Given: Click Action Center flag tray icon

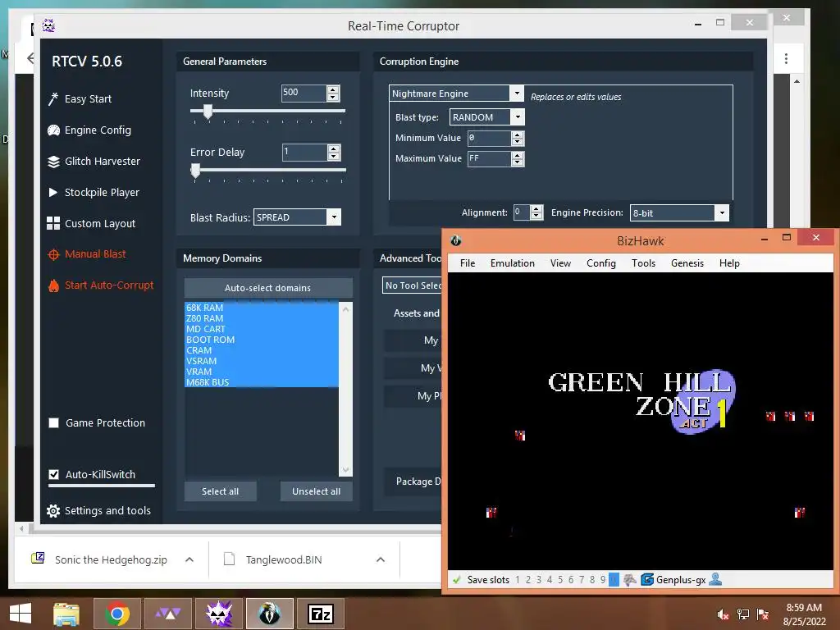Looking at the screenshot, I should (763, 614).
